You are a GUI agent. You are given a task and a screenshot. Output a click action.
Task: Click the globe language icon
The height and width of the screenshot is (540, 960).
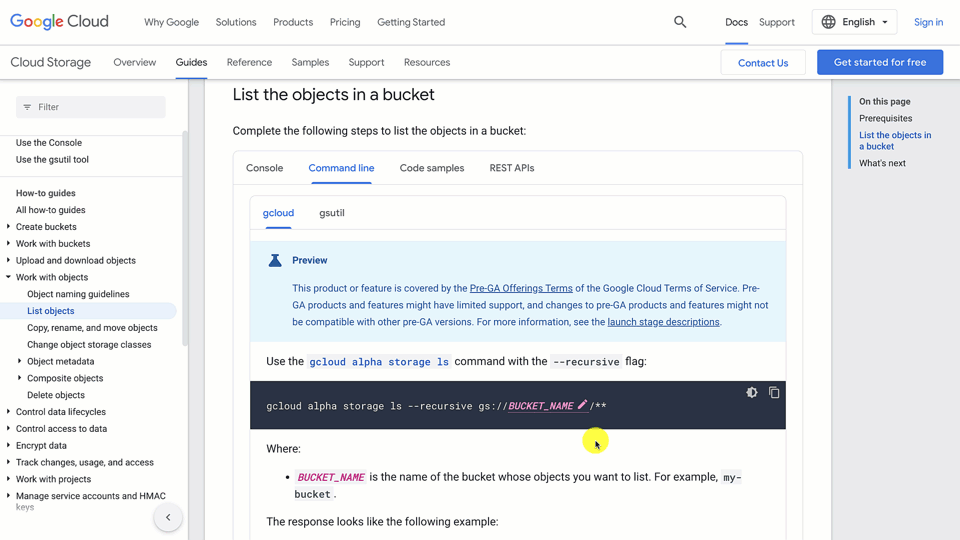[828, 22]
